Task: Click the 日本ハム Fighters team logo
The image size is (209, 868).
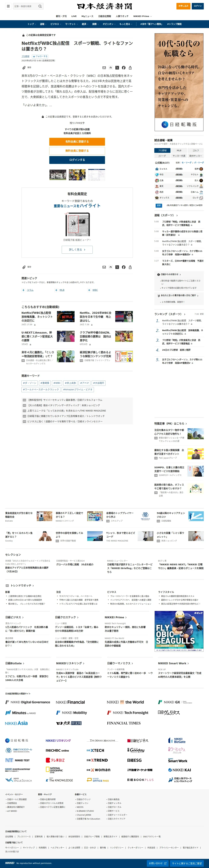Action: tap(201, 192)
